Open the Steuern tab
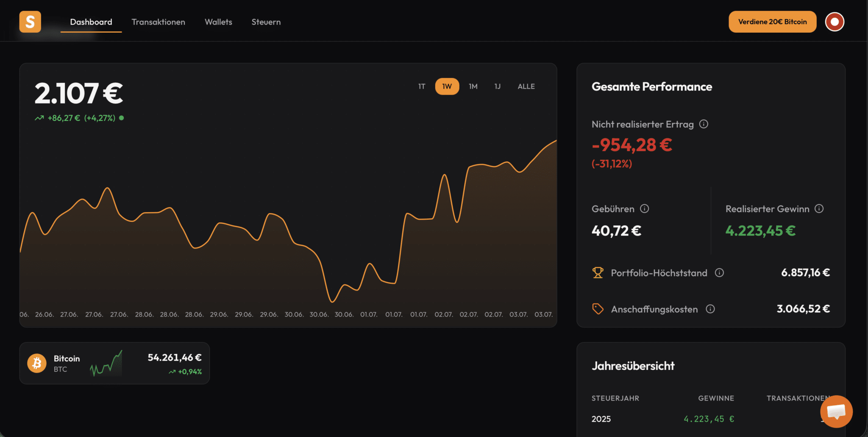Viewport: 868px width, 437px height. click(266, 22)
